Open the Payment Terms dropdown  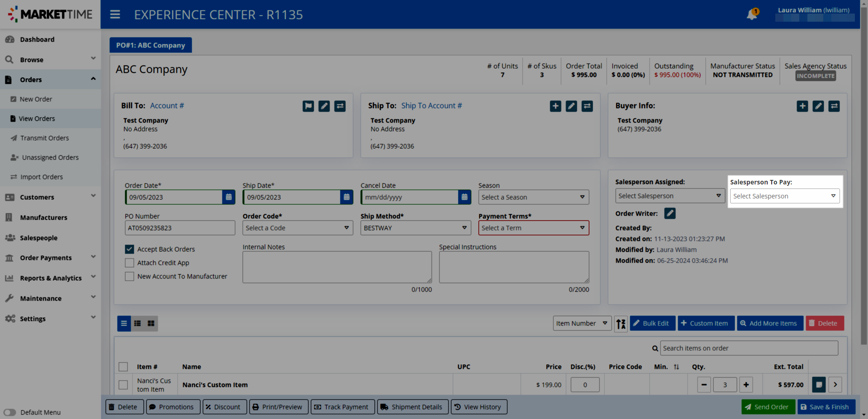[533, 228]
